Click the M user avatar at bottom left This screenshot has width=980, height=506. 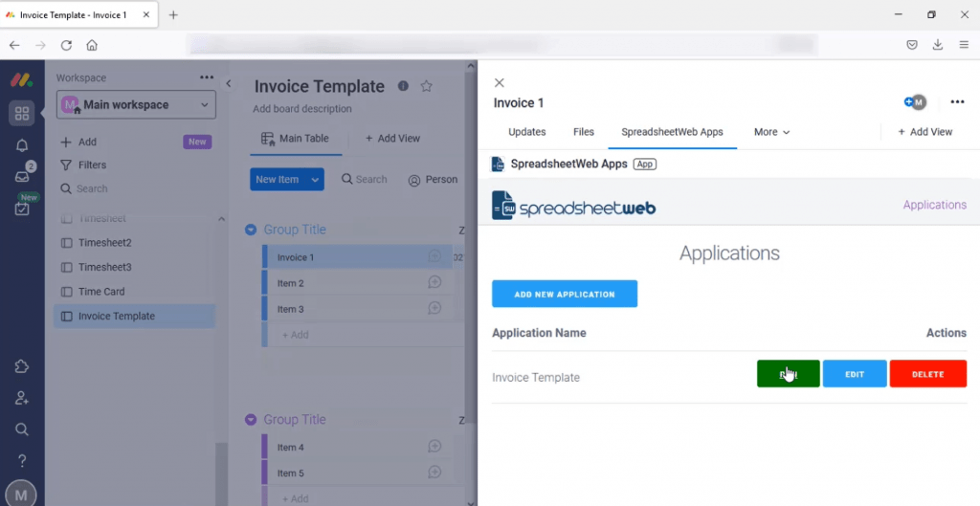[21, 494]
